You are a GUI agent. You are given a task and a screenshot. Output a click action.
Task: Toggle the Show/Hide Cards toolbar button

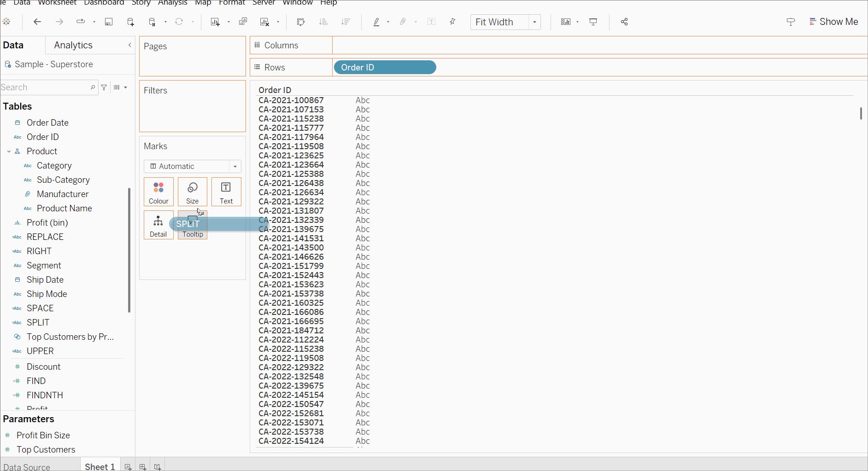[566, 22]
